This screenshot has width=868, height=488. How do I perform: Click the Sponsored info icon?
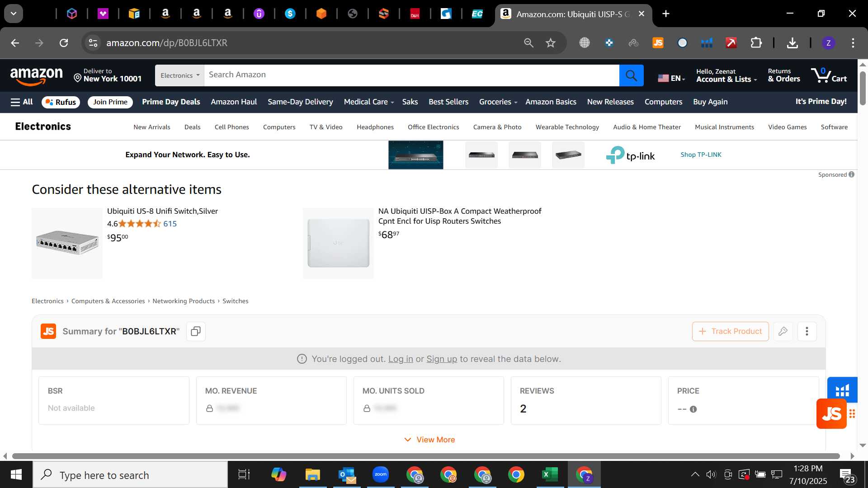click(x=851, y=174)
